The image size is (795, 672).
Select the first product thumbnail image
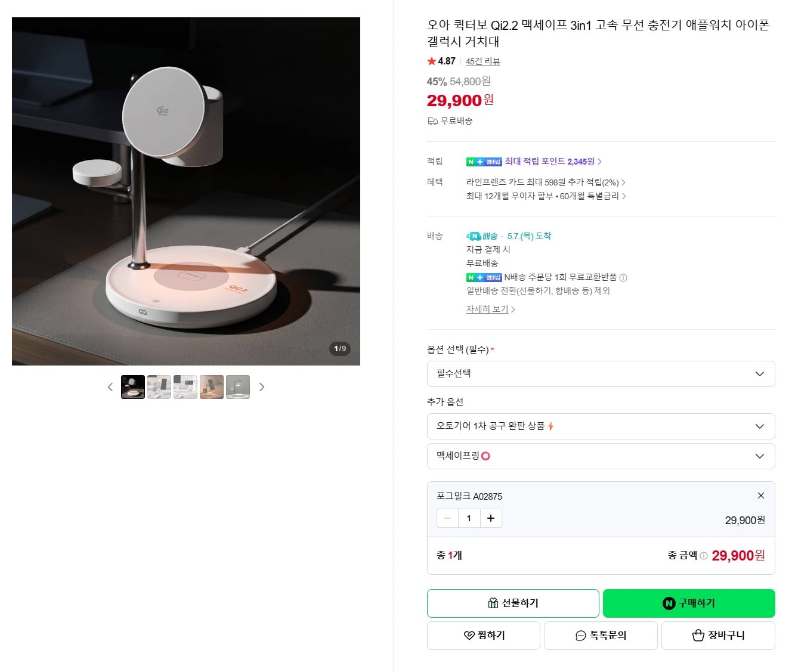point(132,386)
